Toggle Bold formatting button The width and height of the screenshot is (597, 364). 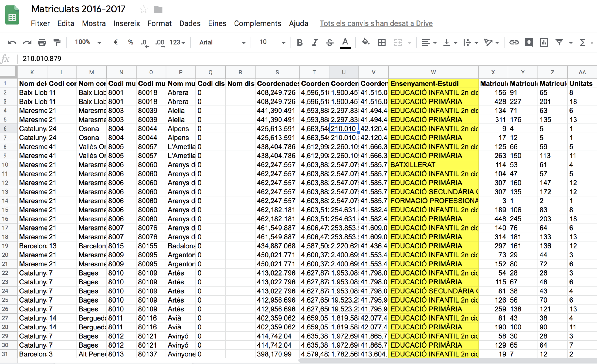click(x=300, y=42)
